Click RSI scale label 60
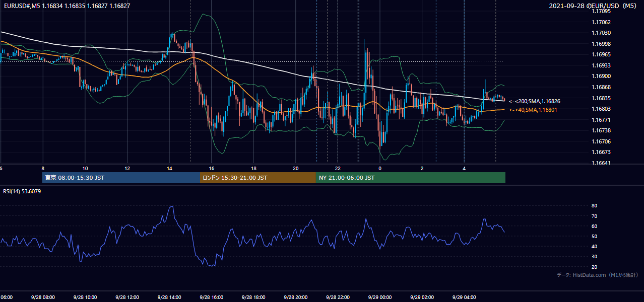Image resolution: width=644 pixels, height=302 pixels. coord(595,226)
